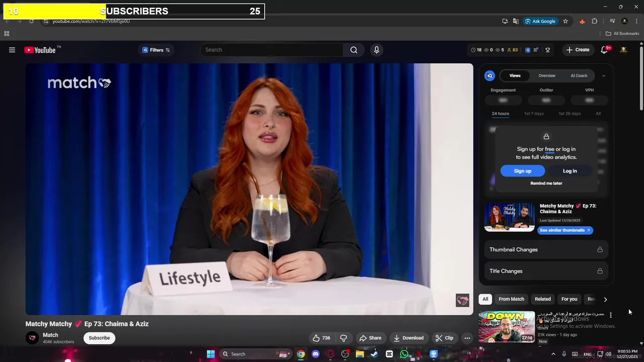Select the 24 hours range tab
The height and width of the screenshot is (362, 644).
click(x=500, y=114)
